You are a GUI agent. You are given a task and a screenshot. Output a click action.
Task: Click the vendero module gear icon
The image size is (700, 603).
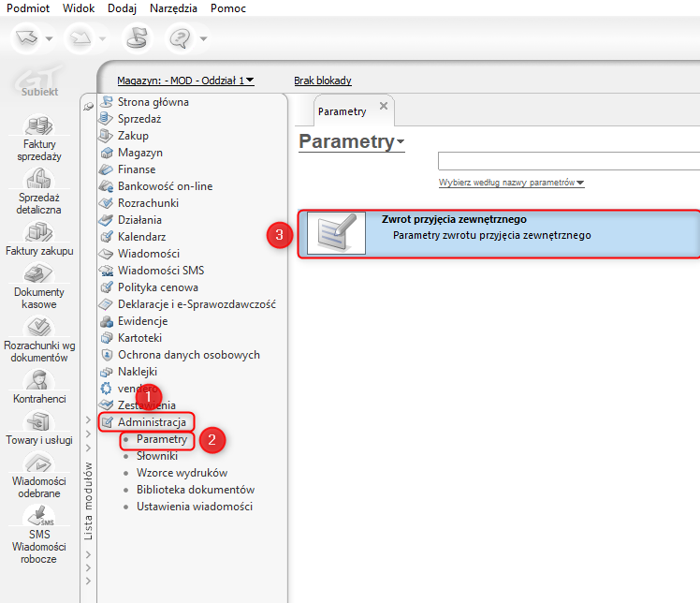pos(107,389)
